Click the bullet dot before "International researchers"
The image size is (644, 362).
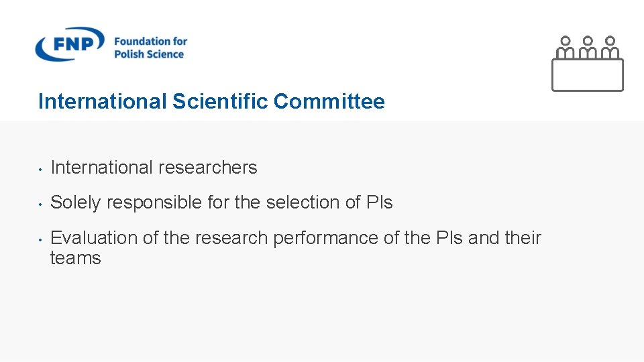point(41,168)
